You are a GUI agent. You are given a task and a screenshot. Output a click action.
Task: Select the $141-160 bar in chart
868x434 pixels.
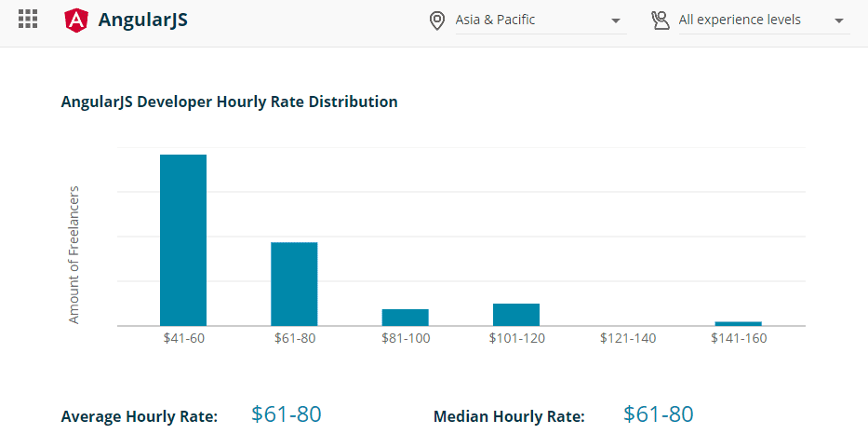[739, 324]
